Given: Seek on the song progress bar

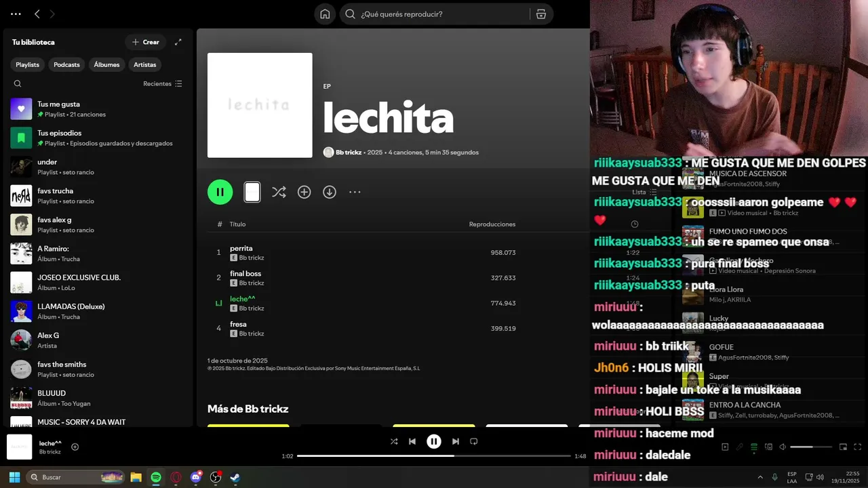Looking at the screenshot, I should (x=434, y=456).
